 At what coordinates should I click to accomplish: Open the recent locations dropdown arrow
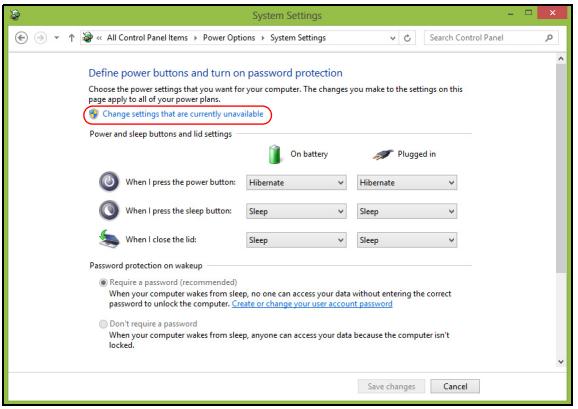[x=56, y=38]
